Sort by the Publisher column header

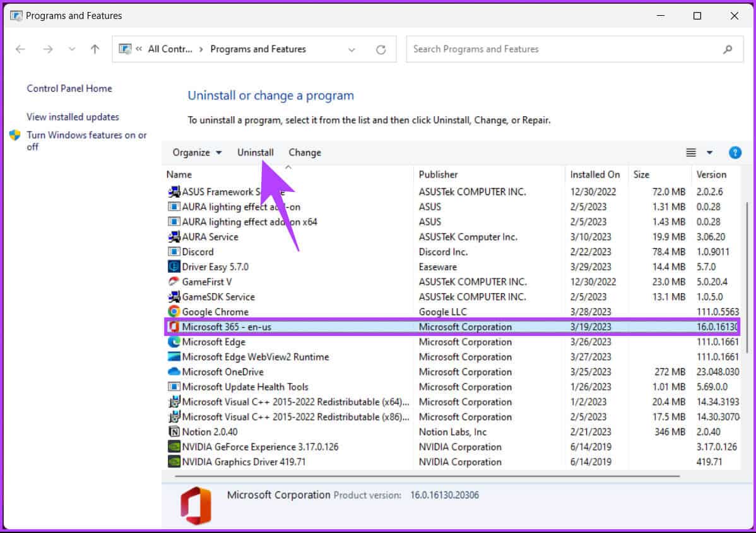pos(439,174)
